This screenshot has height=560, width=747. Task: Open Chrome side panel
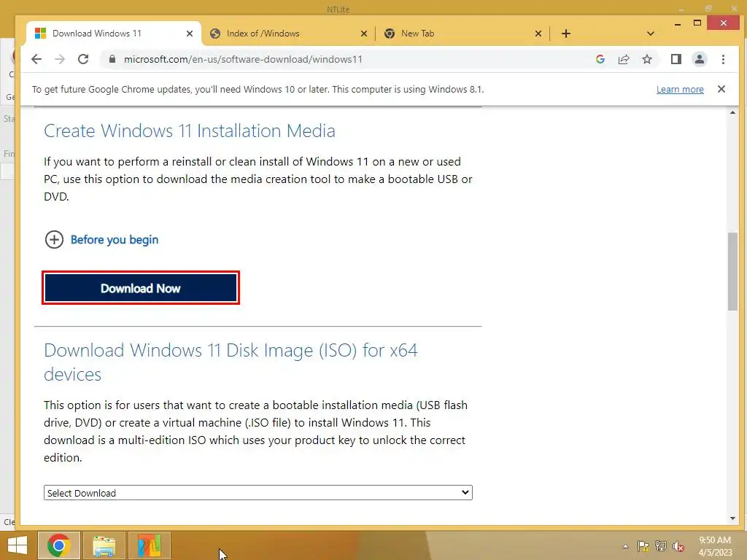[x=676, y=59]
